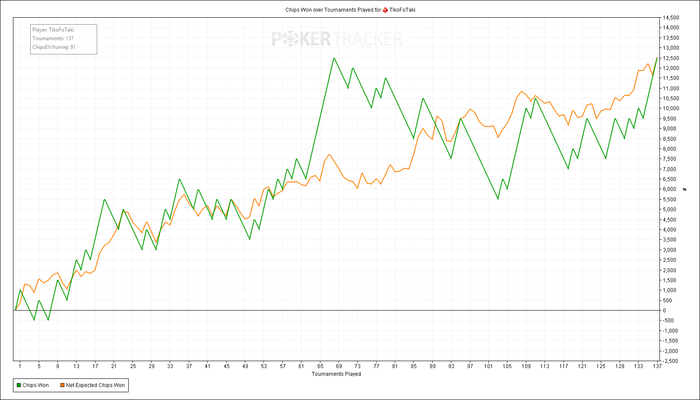The height and width of the screenshot is (400, 700).
Task: Click the y-axis value '-2,500'
Action: [x=669, y=361]
